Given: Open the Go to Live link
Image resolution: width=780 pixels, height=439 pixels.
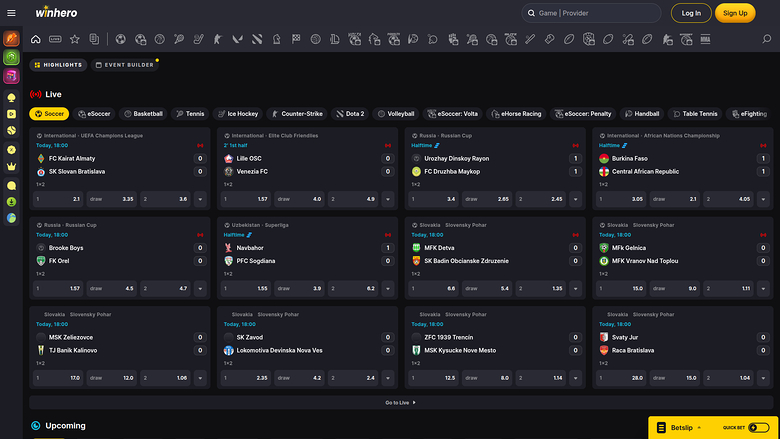Looking at the screenshot, I should [400, 402].
